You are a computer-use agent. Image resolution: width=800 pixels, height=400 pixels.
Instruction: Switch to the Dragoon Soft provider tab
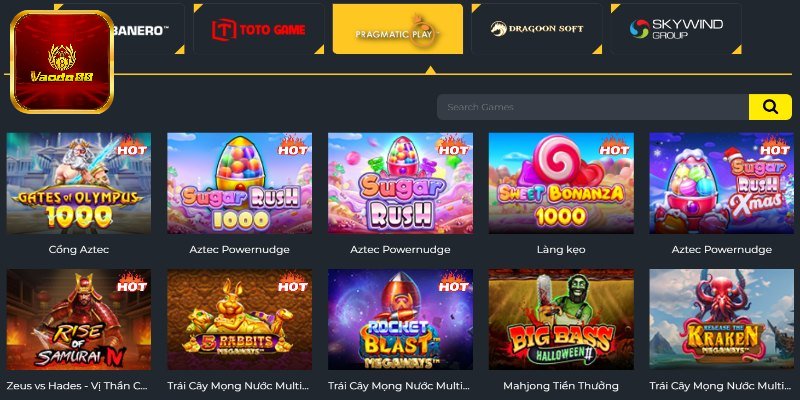point(537,29)
